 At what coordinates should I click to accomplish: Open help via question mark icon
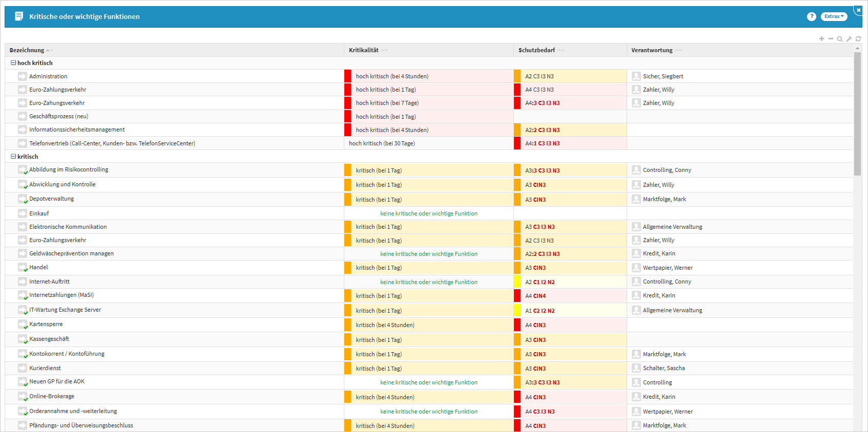pos(811,16)
